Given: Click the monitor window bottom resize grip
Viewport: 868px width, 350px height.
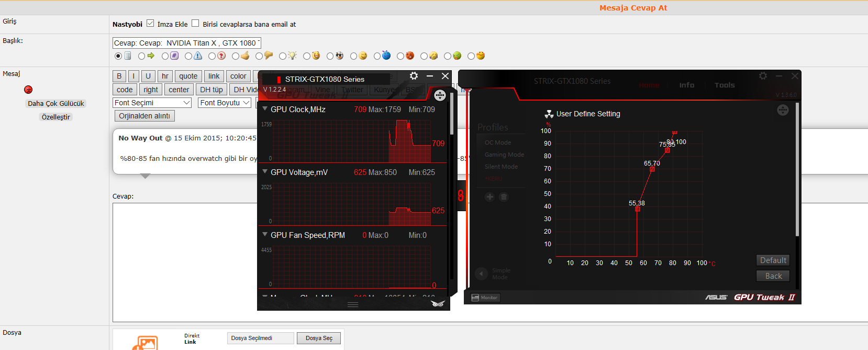Looking at the screenshot, I should (353, 304).
